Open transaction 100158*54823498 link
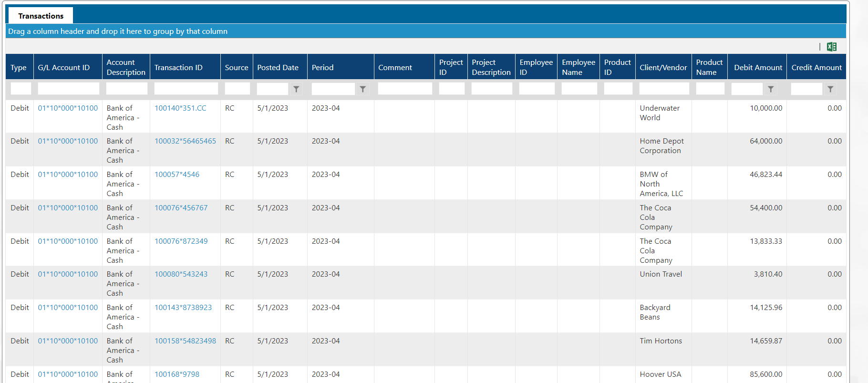 click(x=185, y=341)
